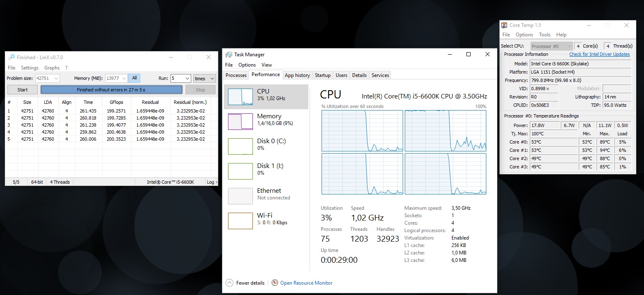This screenshot has height=295, width=644.
Task: Open the Memory (MiB) dropdown in LinX
Action: [x=125, y=79]
